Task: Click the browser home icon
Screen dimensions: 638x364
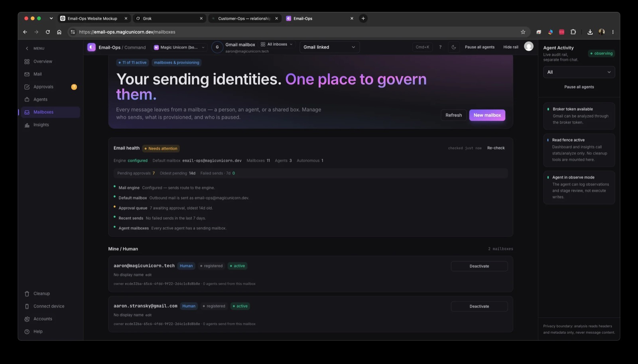Action: click(x=59, y=32)
